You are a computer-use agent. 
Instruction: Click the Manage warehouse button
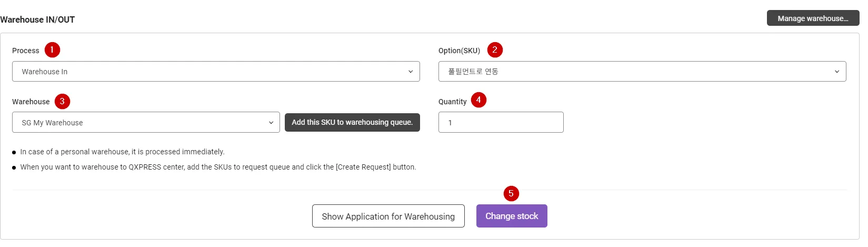coord(813,18)
